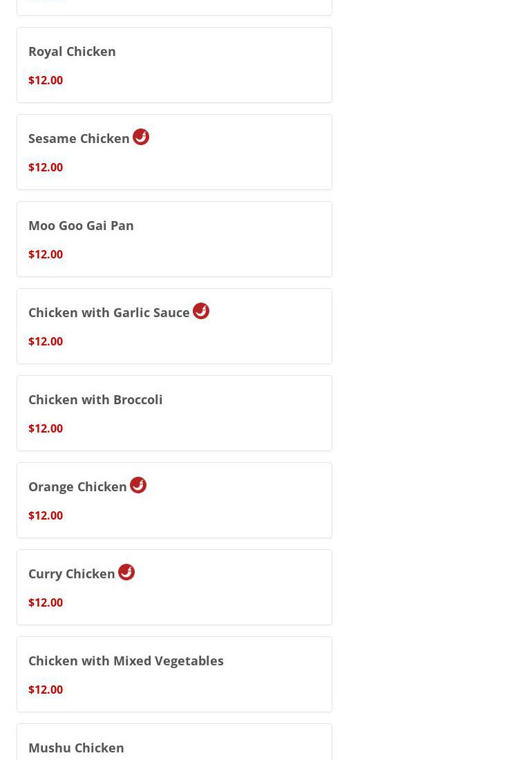532x760 pixels.
Task: Click the $12.00 price under Orange Chicken
Action: coord(46,515)
